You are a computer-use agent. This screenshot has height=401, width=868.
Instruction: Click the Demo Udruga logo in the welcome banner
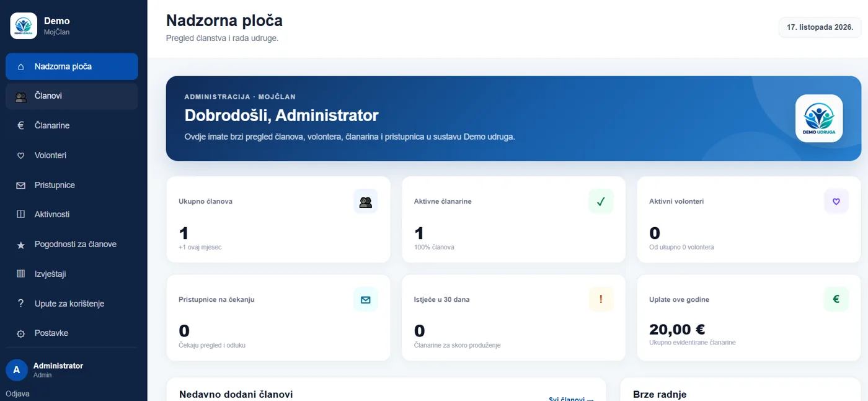pyautogui.click(x=819, y=118)
